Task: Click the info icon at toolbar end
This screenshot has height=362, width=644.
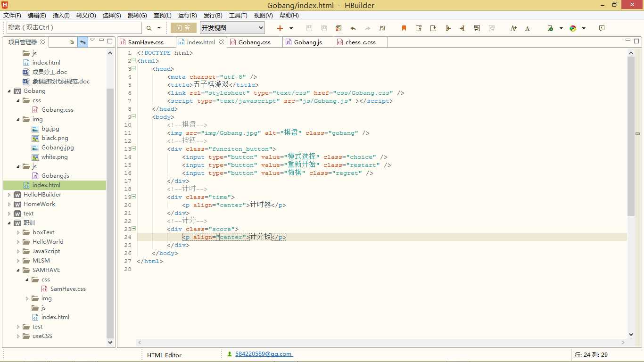Action: 602,28
